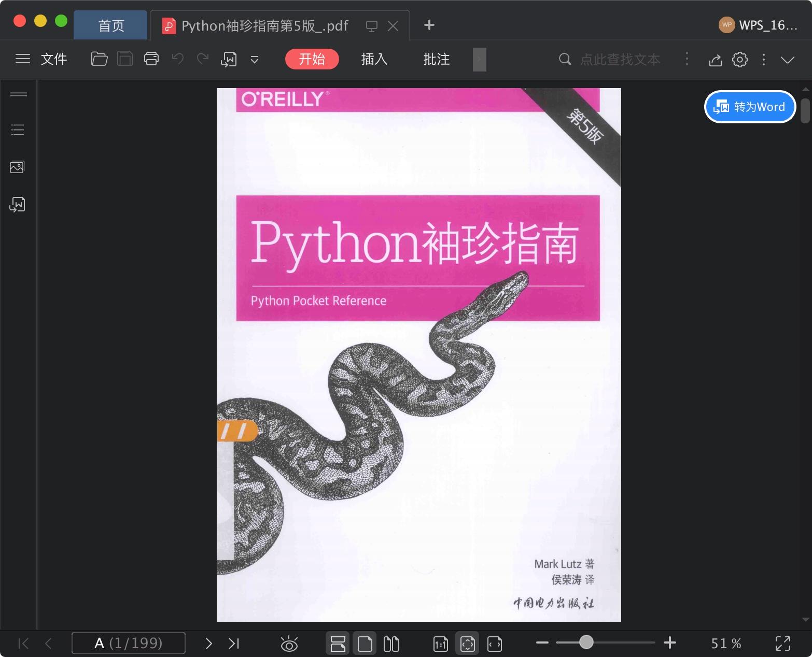Toggle the sidebar handle icon
Screen dimensions: 812x657
[x=19, y=94]
